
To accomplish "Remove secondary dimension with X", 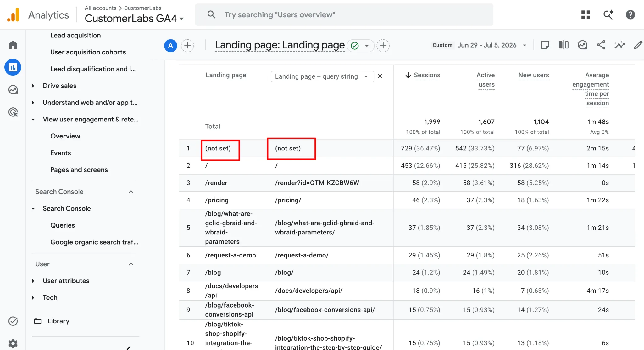I will pyautogui.click(x=380, y=76).
